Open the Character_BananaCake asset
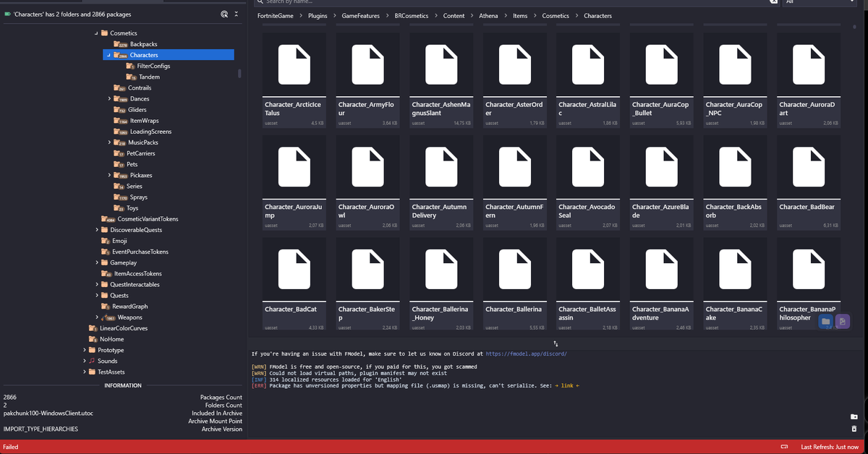The width and height of the screenshot is (868, 454). (735, 284)
